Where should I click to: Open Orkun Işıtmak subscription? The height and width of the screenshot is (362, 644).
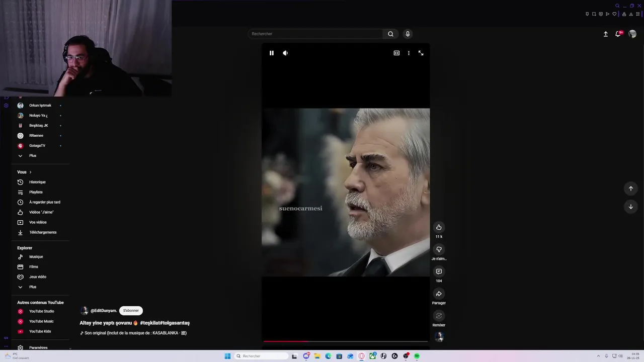(x=40, y=106)
